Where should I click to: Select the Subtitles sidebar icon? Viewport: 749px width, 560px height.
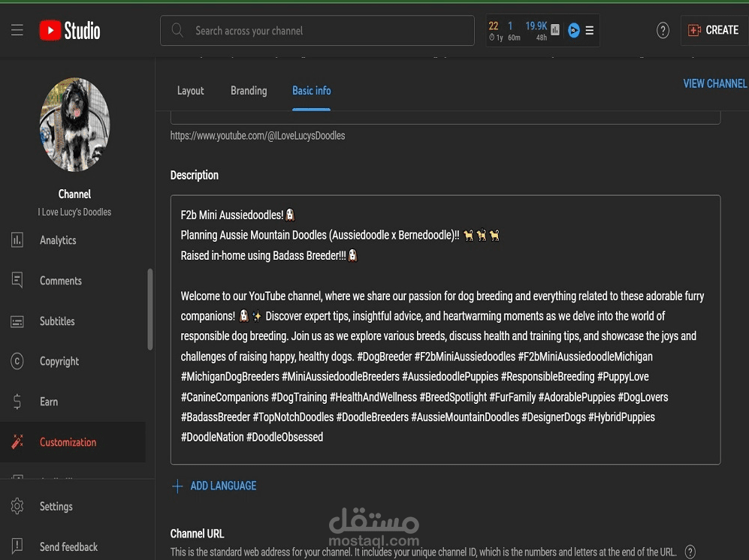click(17, 321)
